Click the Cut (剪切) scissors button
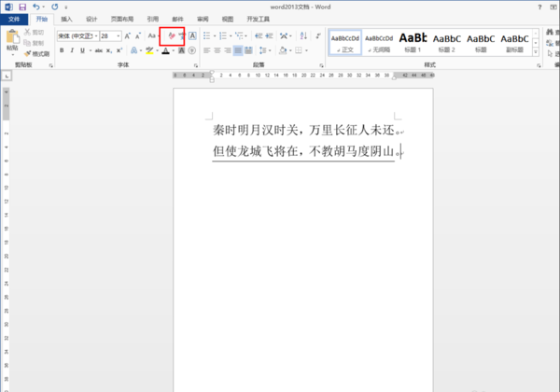Image resolution: width=560 pixels, height=392 pixels. coord(34,32)
